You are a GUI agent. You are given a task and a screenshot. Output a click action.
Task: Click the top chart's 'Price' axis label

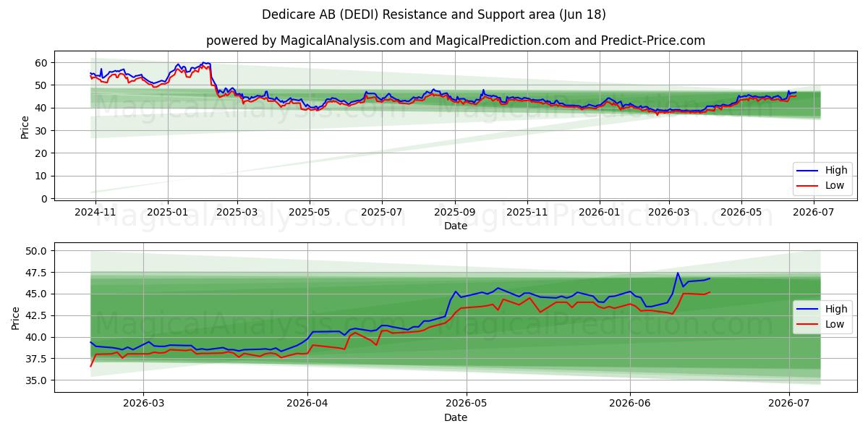[x=25, y=127]
